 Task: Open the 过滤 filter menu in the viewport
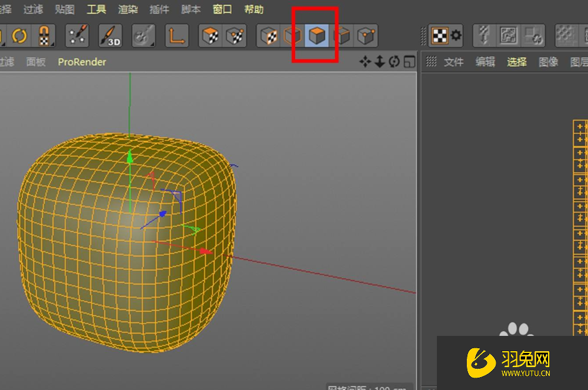pos(6,62)
